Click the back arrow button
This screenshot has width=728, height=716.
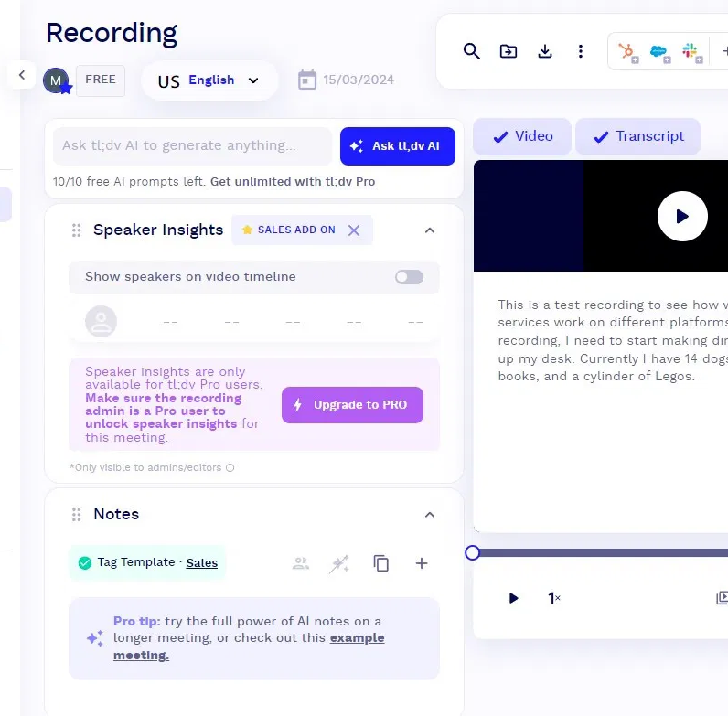pyautogui.click(x=22, y=75)
